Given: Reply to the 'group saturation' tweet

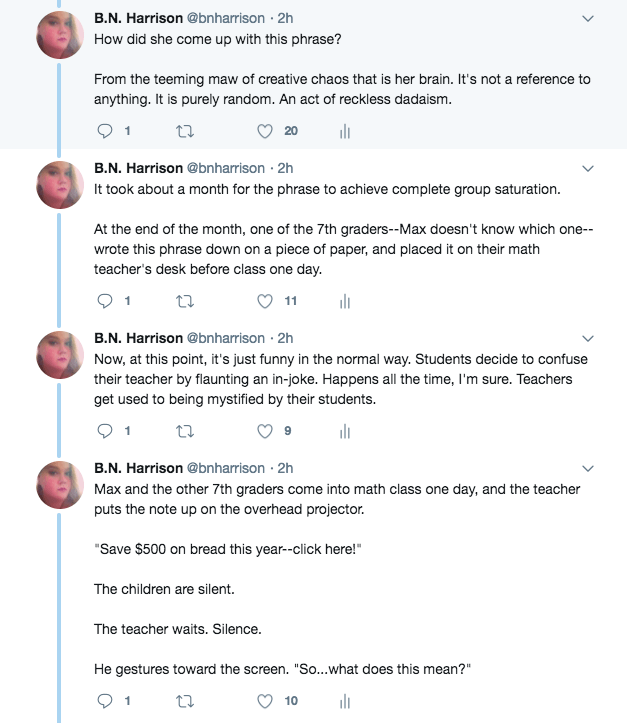Looking at the screenshot, I should pos(107,301).
